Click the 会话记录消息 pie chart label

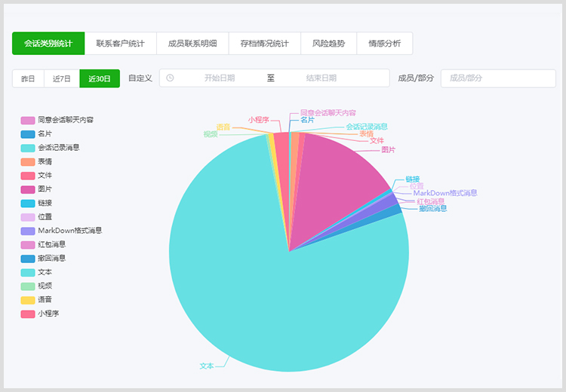point(367,127)
